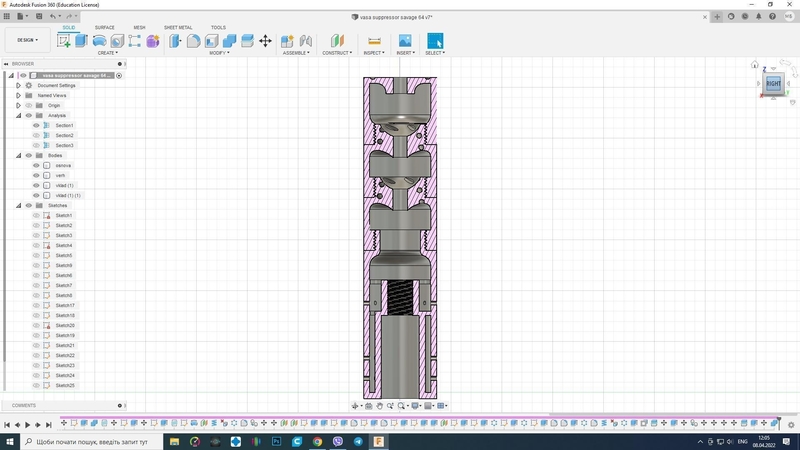This screenshot has width=800, height=450.
Task: Expand the Document Settings node
Action: pyautogui.click(x=18, y=85)
